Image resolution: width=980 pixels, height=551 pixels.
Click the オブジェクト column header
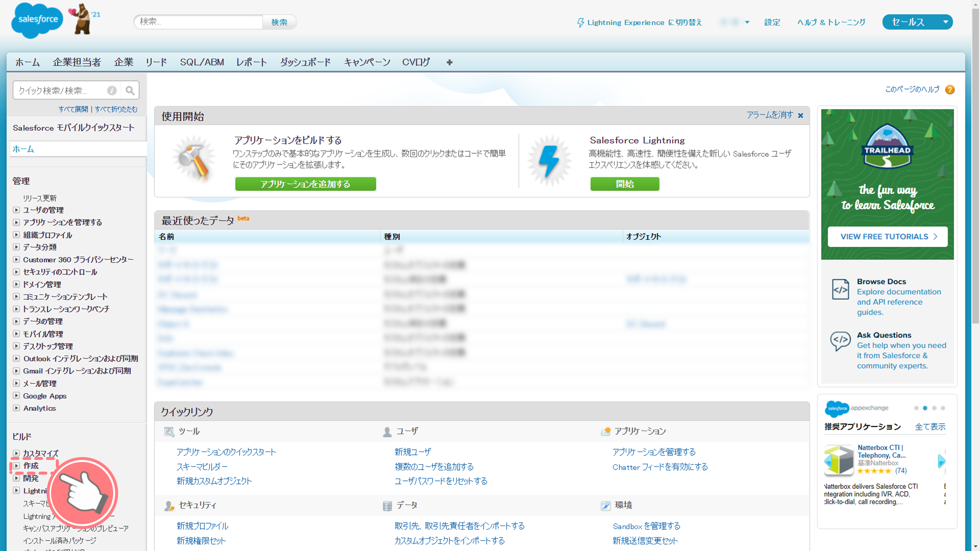(x=643, y=237)
